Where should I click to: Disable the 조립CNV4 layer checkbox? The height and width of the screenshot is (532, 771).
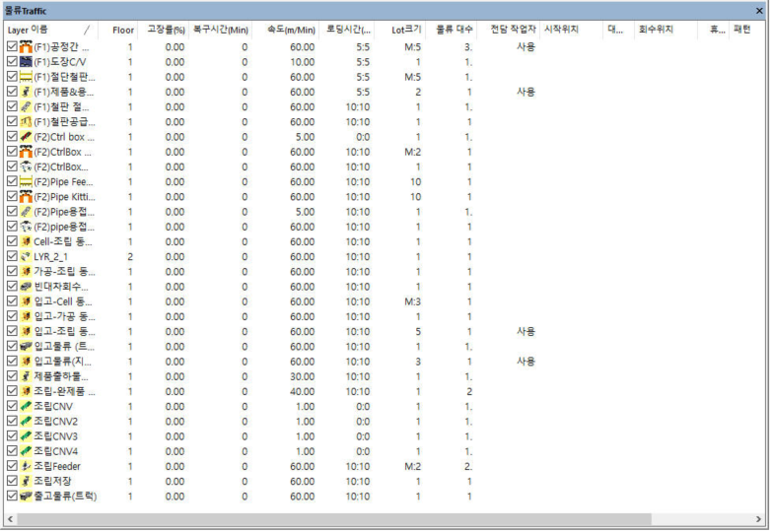(12, 451)
